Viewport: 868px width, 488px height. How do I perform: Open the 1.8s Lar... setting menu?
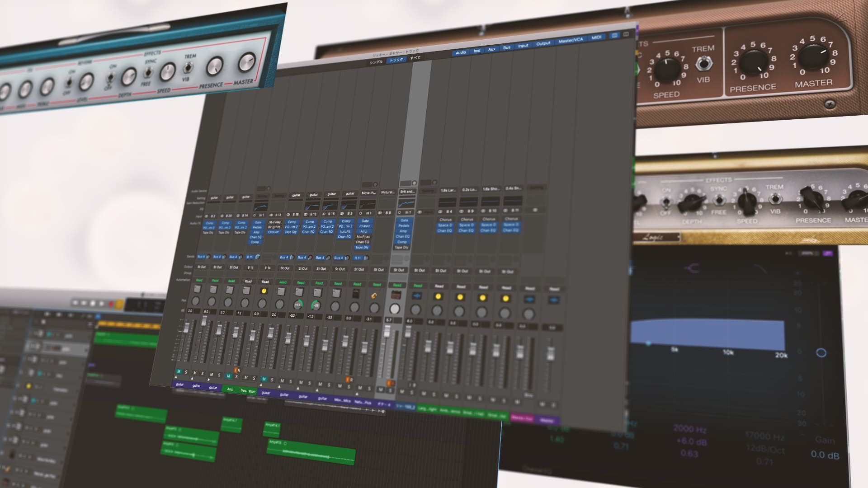coord(448,190)
